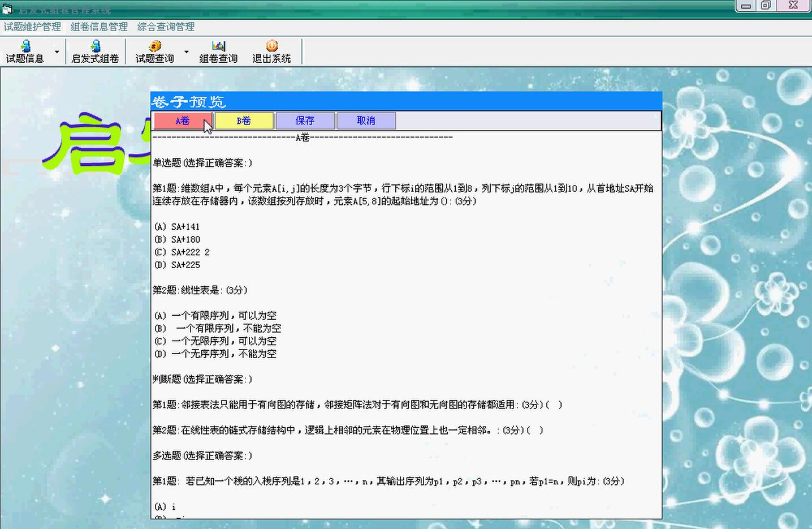The image size is (812, 529).
Task: Expand the 试题信息 dropdown arrow
Action: (57, 52)
